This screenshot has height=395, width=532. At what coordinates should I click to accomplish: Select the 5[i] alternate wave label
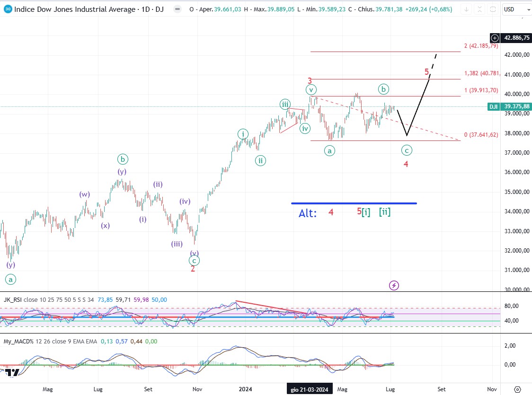(364, 212)
